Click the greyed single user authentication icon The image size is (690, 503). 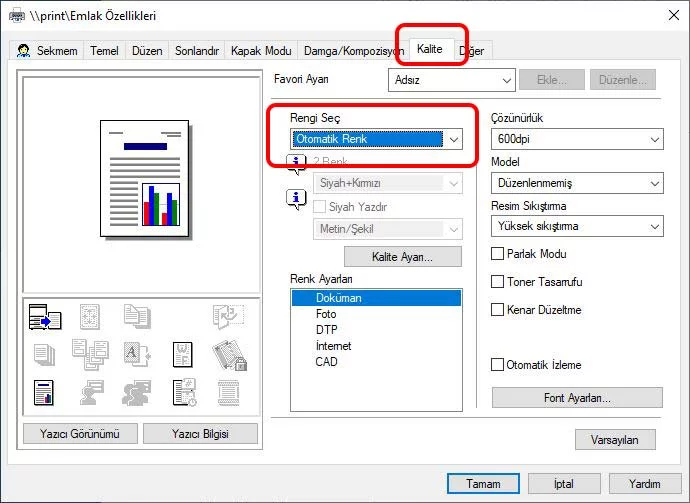[x=92, y=393]
